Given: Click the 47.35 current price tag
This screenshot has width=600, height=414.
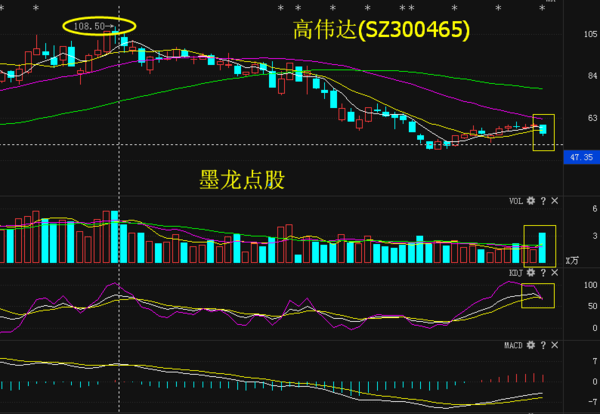Looking at the screenshot, I should 581,157.
